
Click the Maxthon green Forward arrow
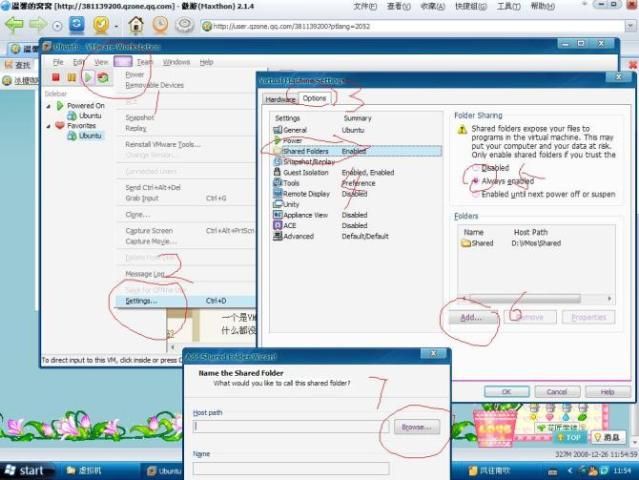pyautogui.click(x=38, y=25)
